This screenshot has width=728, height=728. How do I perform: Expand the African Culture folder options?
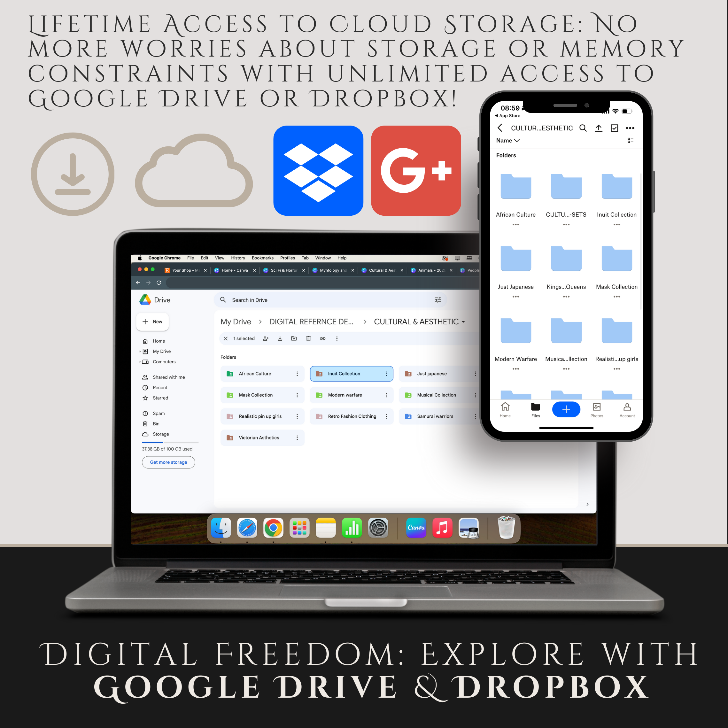pos(297,373)
